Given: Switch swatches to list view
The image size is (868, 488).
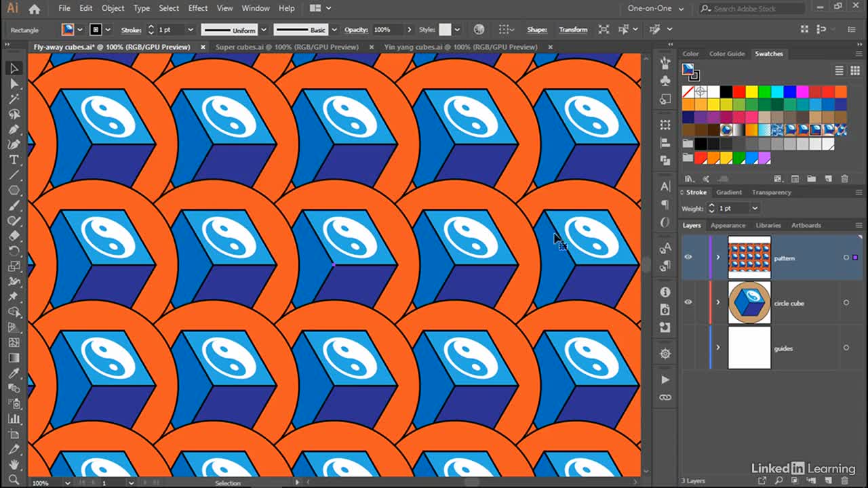Looking at the screenshot, I should click(839, 70).
